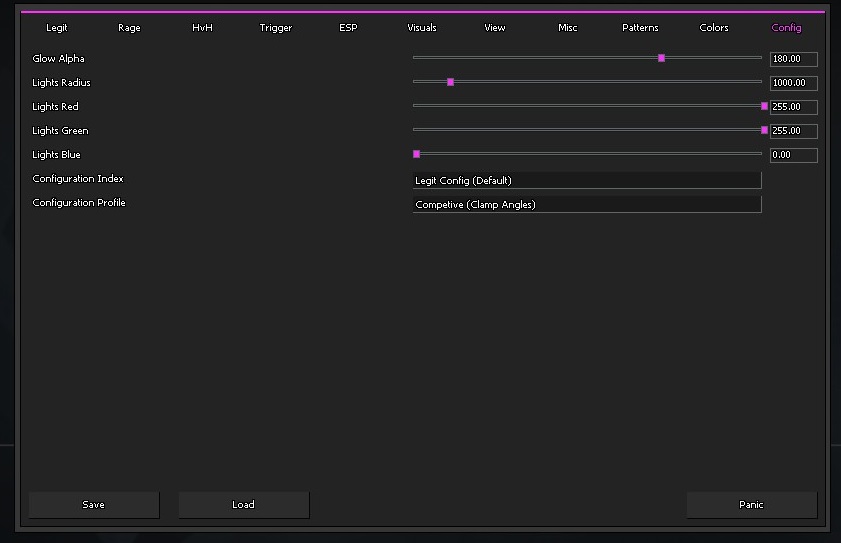
Task: Select the View tab
Action: [495, 28]
